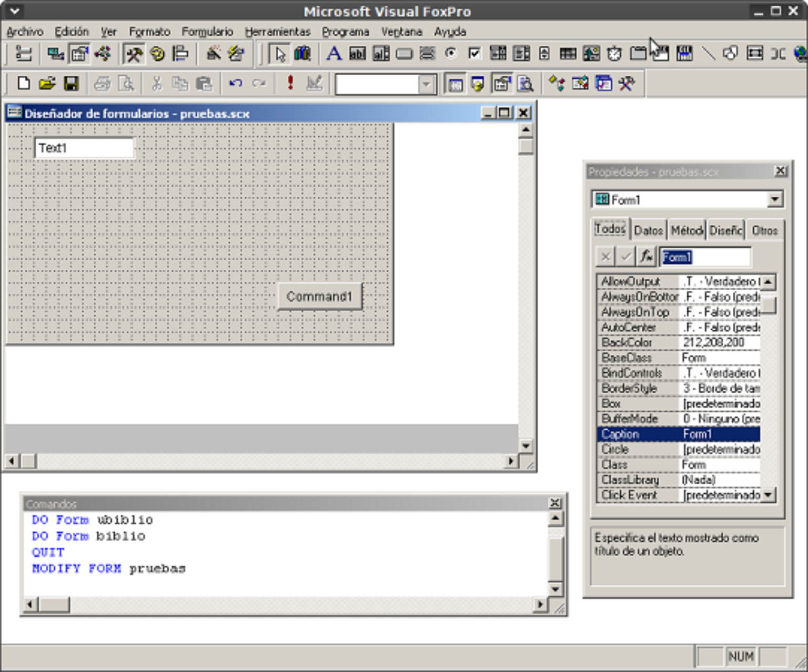Select the Label tool in Form Controls toolbar
Image resolution: width=808 pixels, height=672 pixels.
(x=334, y=53)
